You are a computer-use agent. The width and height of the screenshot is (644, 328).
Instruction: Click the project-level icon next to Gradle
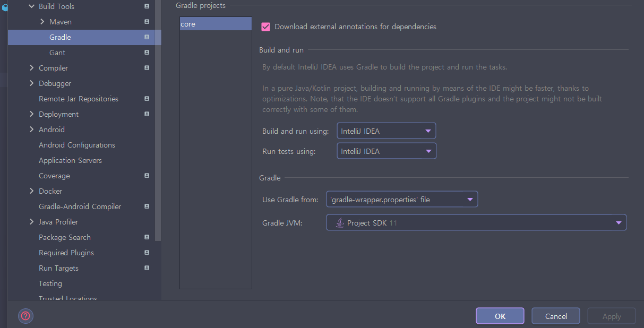click(147, 37)
